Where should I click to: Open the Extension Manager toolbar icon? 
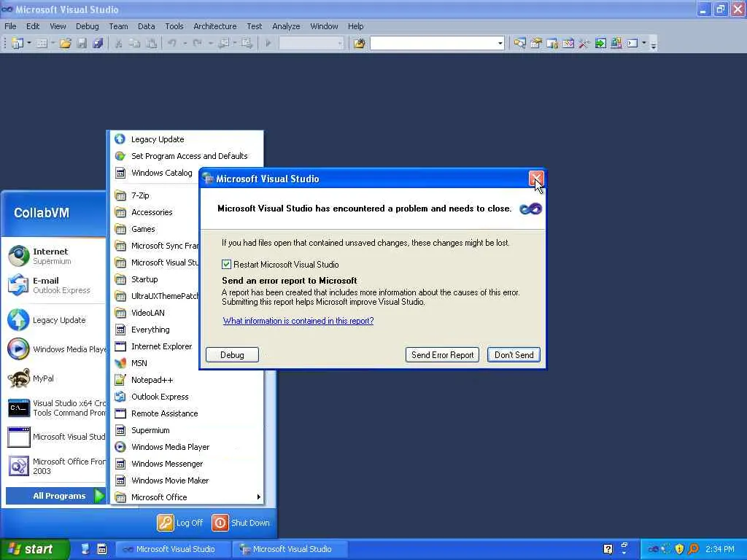[616, 43]
